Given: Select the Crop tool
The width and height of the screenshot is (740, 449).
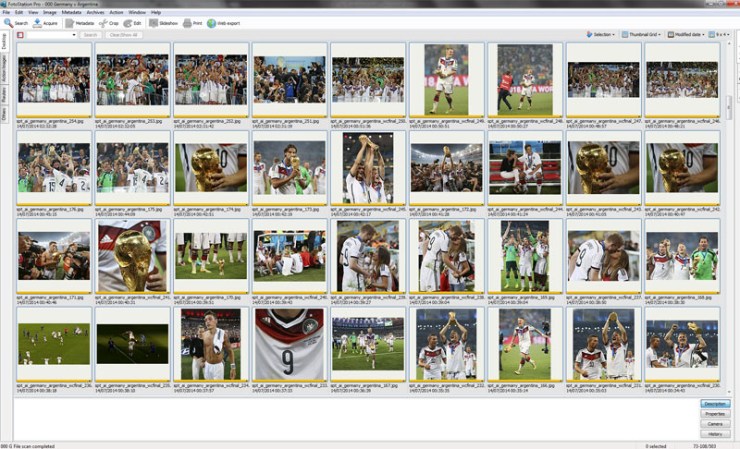Looking at the screenshot, I should pyautogui.click(x=108, y=22).
